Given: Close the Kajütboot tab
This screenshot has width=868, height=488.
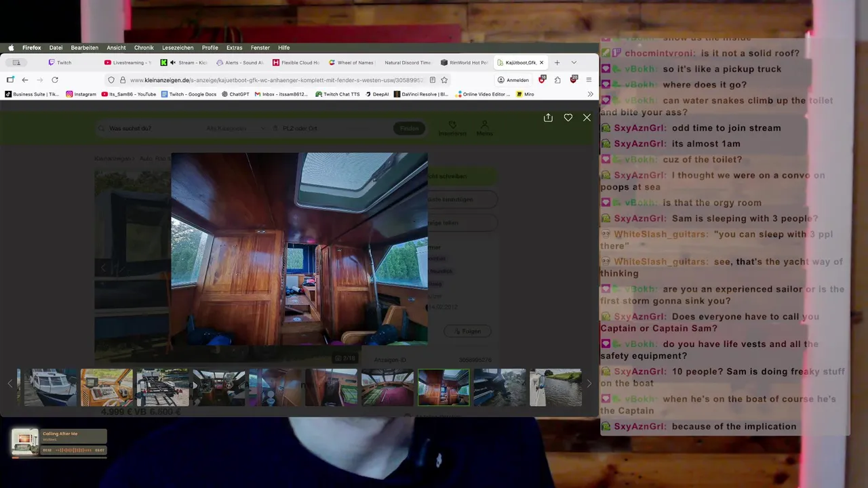Looking at the screenshot, I should click(541, 62).
